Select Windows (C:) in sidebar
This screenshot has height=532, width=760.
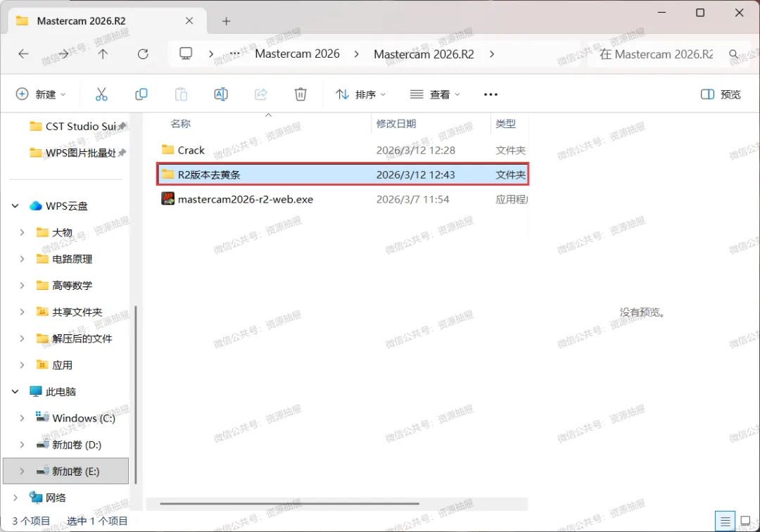tap(83, 418)
